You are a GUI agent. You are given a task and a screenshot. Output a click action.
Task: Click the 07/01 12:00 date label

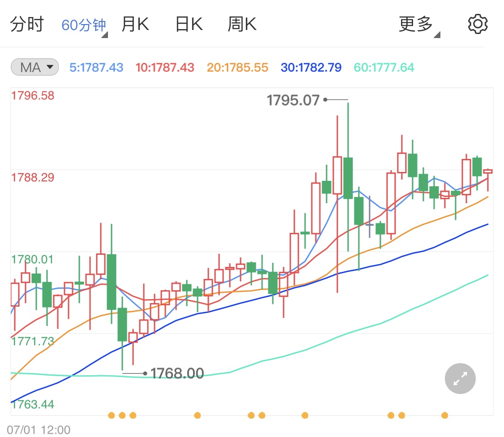(39, 430)
